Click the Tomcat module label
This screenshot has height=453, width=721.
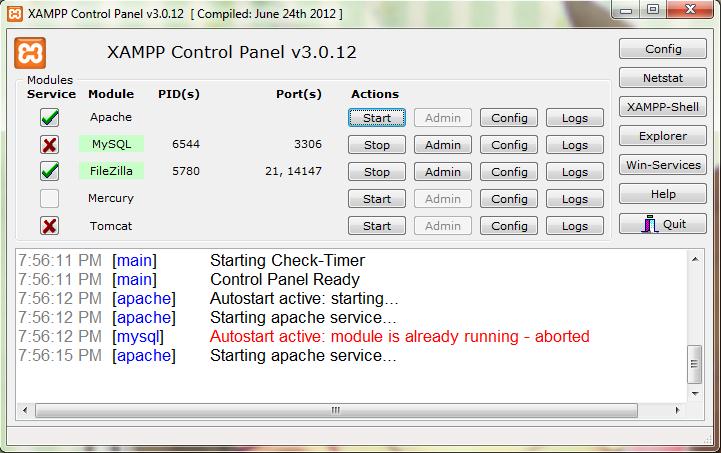pos(111,226)
